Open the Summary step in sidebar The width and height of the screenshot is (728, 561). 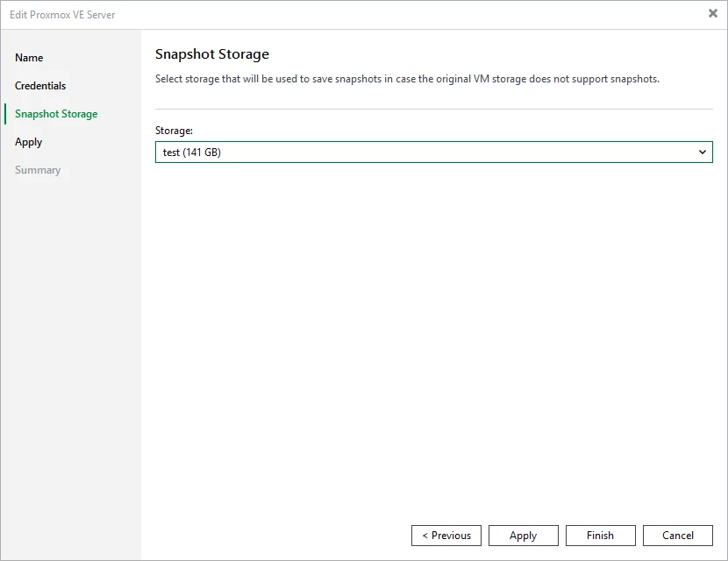point(38,170)
